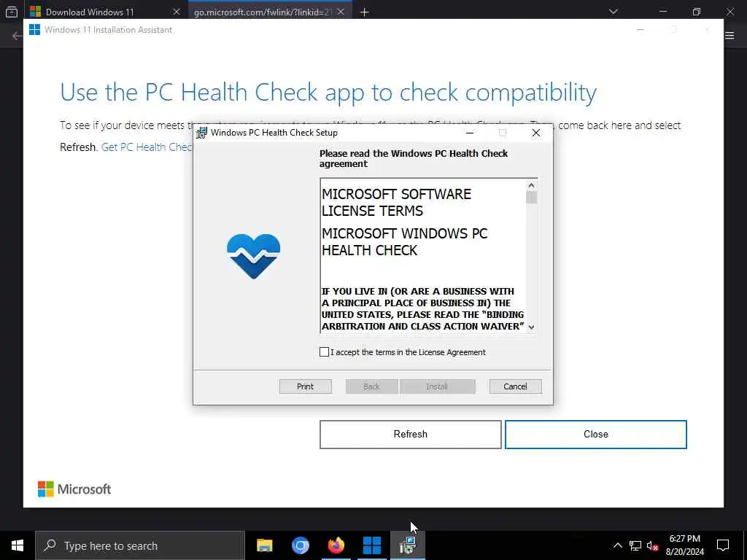This screenshot has width=747, height=560.
Task: Open Firefox from the taskbar
Action: tap(336, 545)
